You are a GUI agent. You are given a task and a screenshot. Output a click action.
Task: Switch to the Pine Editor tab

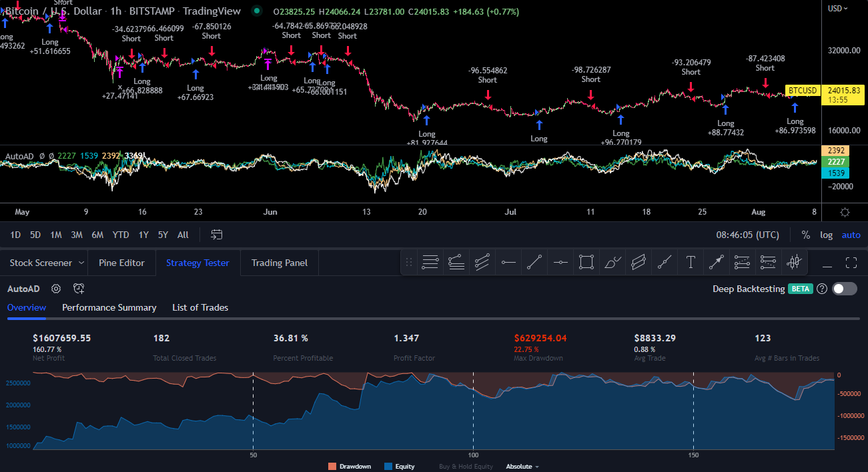click(121, 263)
